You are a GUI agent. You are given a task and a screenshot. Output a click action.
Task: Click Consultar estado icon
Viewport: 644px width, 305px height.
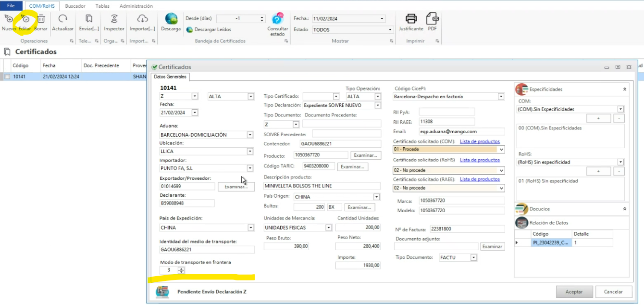[x=278, y=19]
